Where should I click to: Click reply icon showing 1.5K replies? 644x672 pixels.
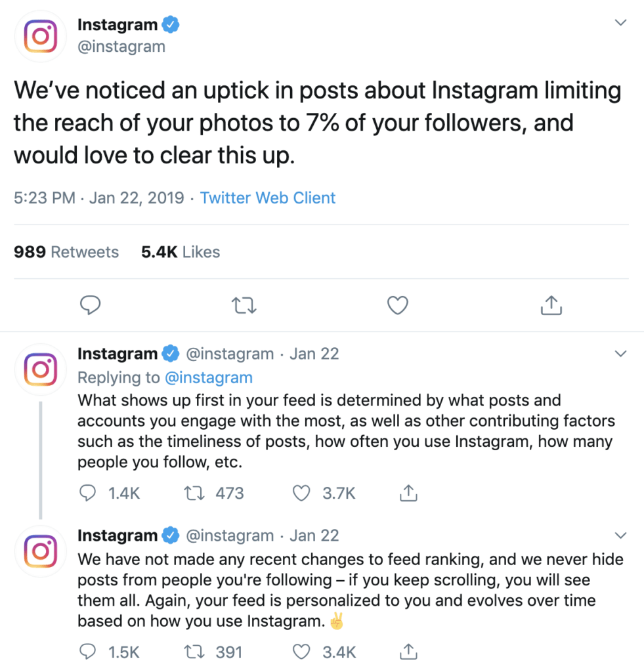pyautogui.click(x=88, y=652)
